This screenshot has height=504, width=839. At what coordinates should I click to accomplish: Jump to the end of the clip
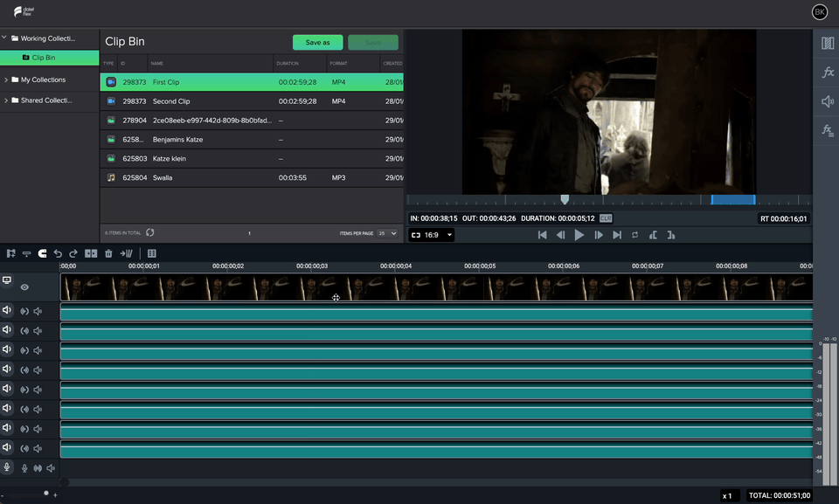tap(617, 235)
